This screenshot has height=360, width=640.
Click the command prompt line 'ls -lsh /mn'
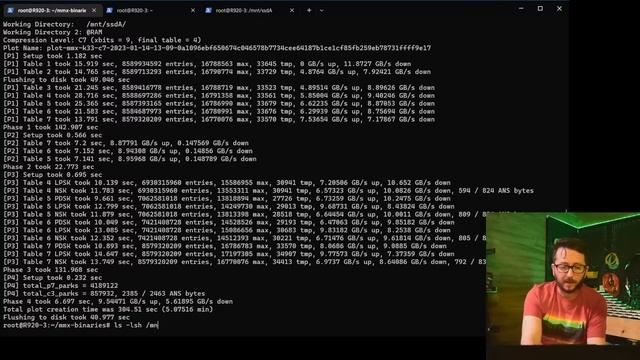80,325
